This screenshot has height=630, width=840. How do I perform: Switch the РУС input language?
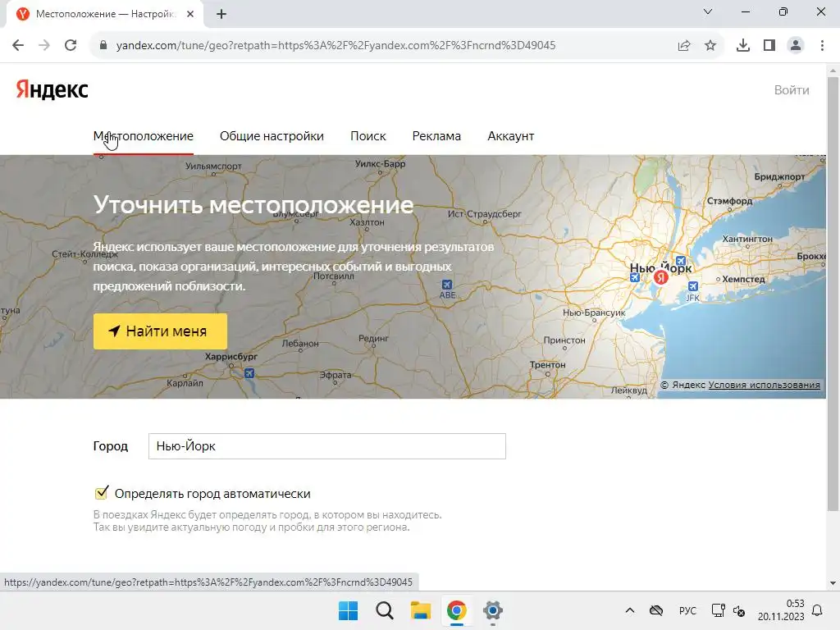tap(688, 610)
